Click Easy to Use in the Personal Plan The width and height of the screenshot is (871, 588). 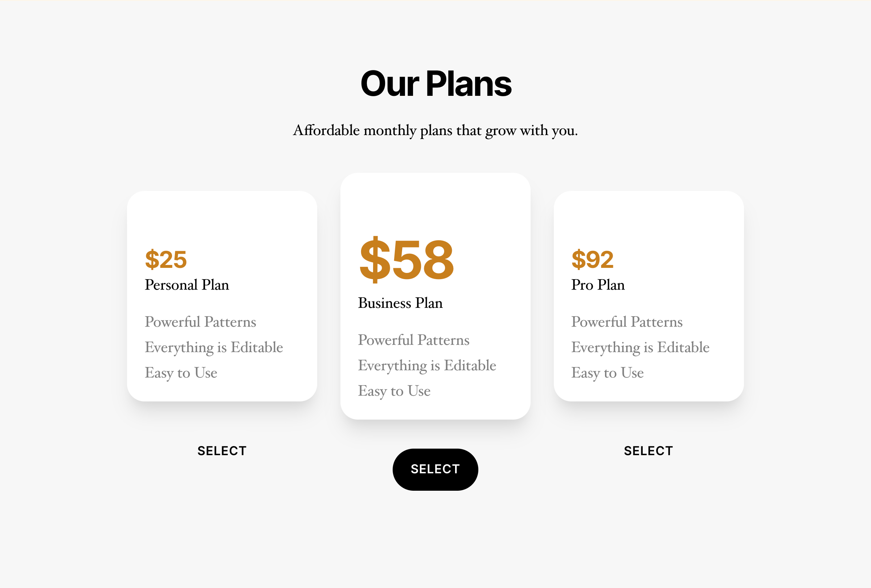click(181, 372)
